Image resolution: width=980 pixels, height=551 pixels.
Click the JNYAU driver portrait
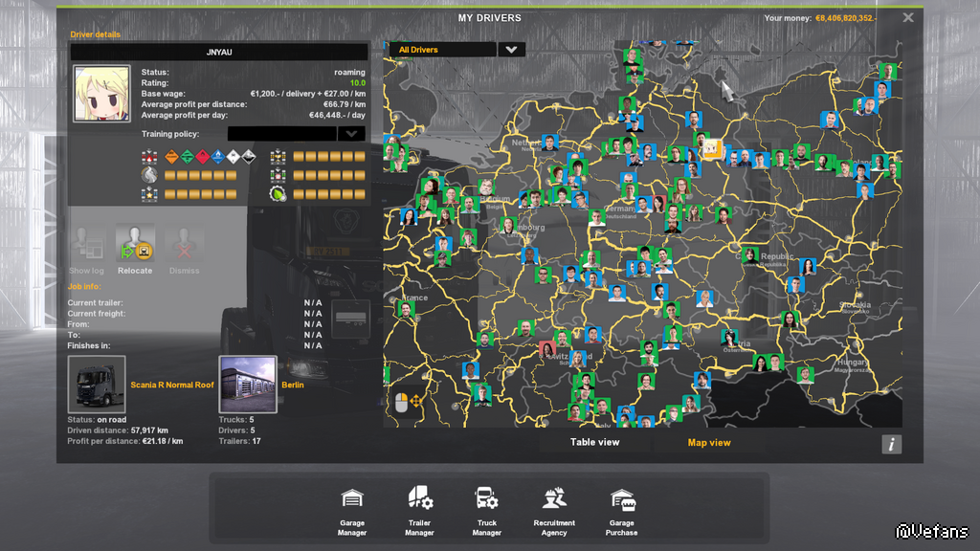tap(102, 93)
